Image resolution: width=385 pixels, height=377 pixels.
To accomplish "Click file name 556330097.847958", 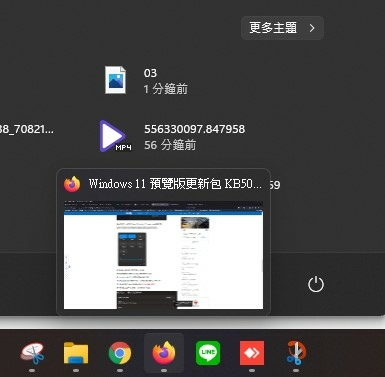I will point(194,129).
